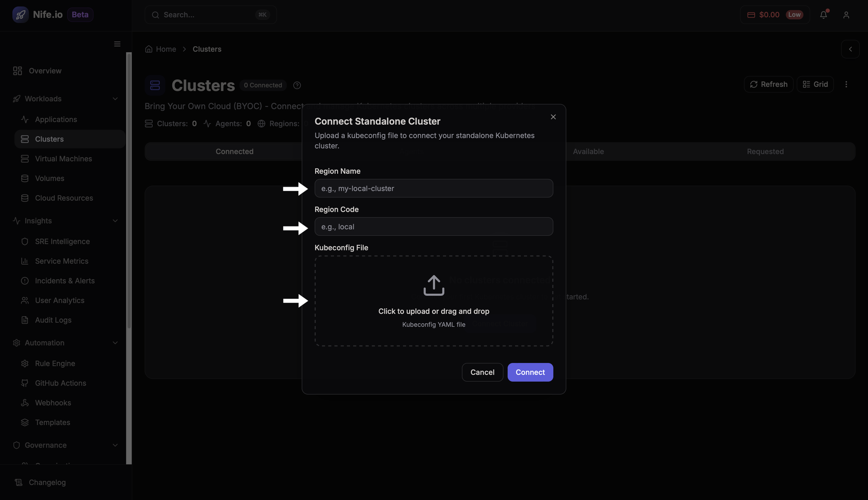Select the Applications sidebar icon
Viewport: 868px width, 500px height.
coord(25,119)
